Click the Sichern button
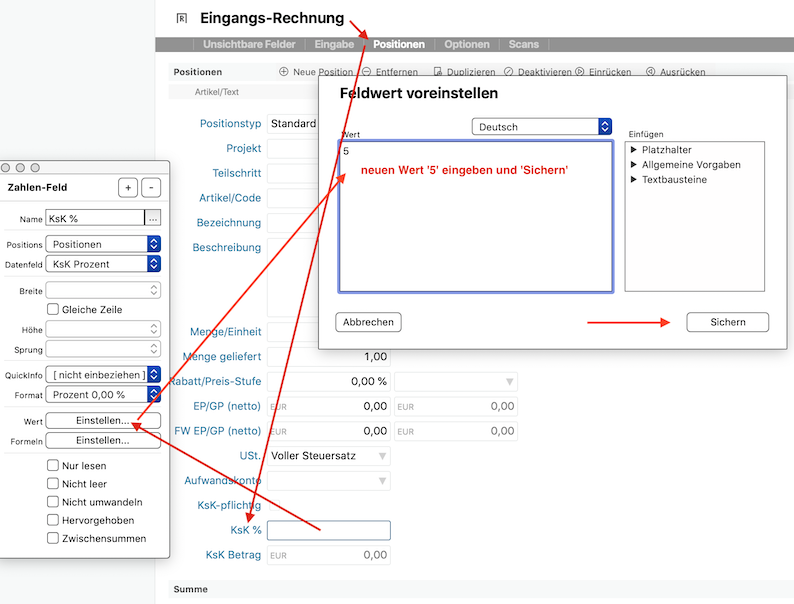Image resolution: width=794 pixels, height=604 pixels. coord(727,322)
